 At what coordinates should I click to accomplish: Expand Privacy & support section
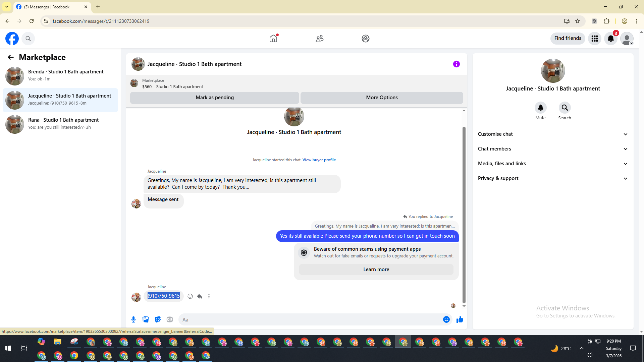[x=553, y=178]
